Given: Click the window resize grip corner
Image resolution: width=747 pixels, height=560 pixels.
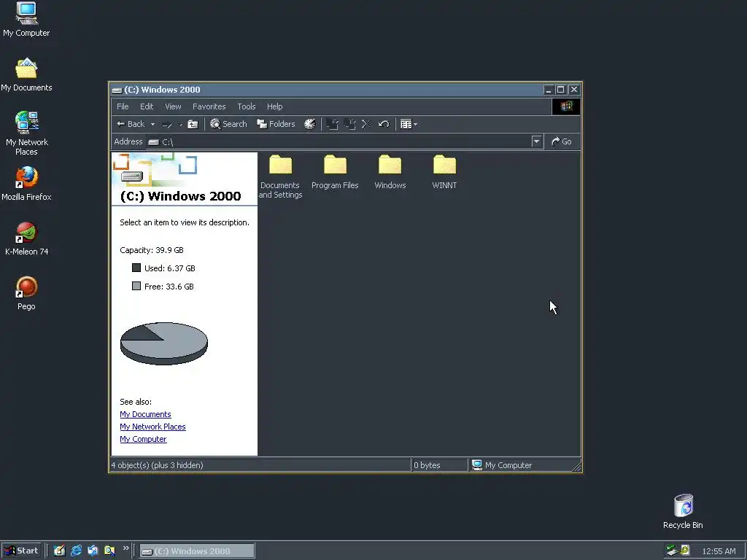Looking at the screenshot, I should (x=576, y=467).
